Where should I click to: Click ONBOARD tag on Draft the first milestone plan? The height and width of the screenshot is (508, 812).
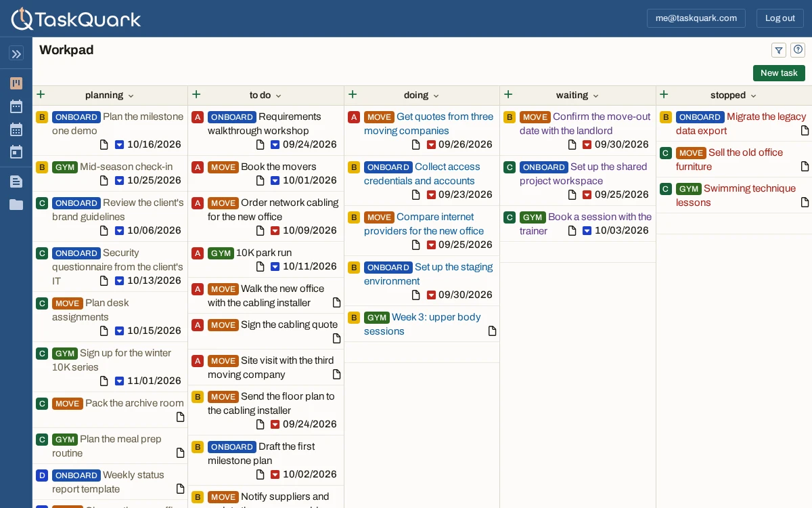tap(232, 447)
